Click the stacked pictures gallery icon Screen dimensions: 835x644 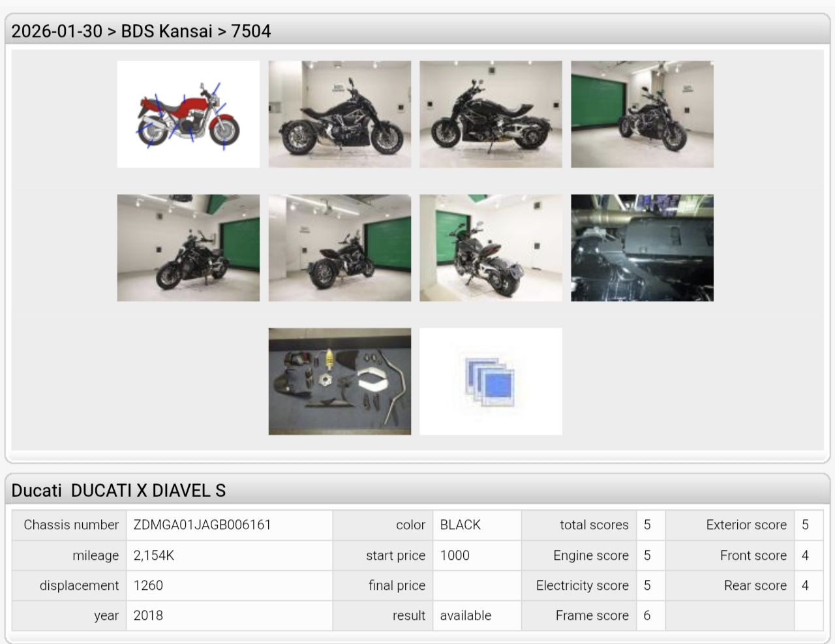(491, 381)
